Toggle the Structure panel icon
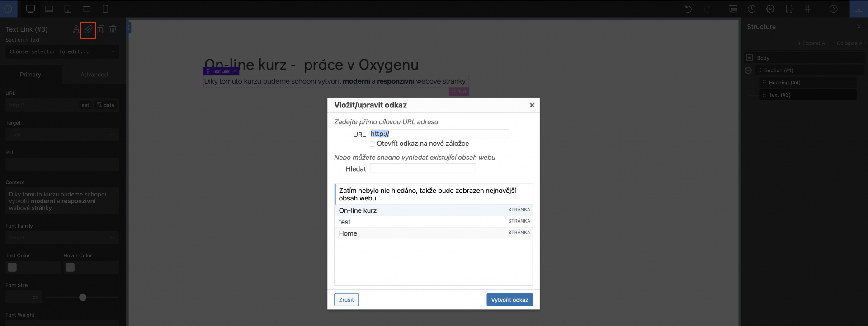The height and width of the screenshot is (326, 868). (733, 9)
